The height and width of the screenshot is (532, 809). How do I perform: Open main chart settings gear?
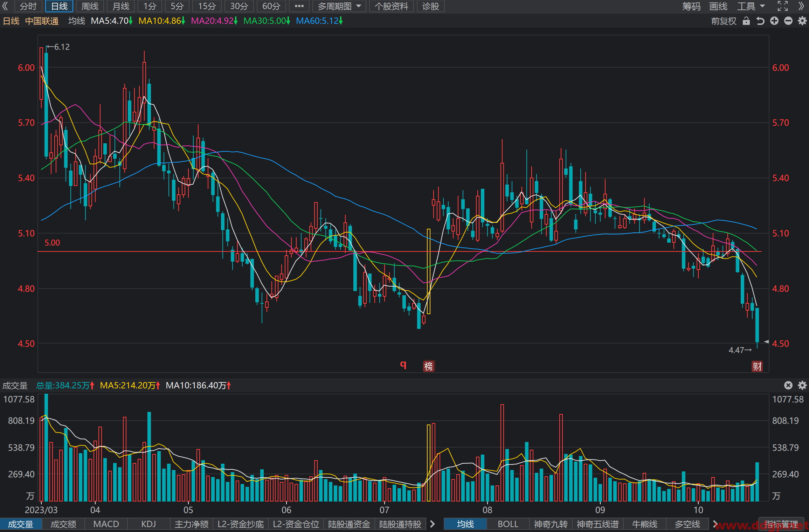coord(802,21)
